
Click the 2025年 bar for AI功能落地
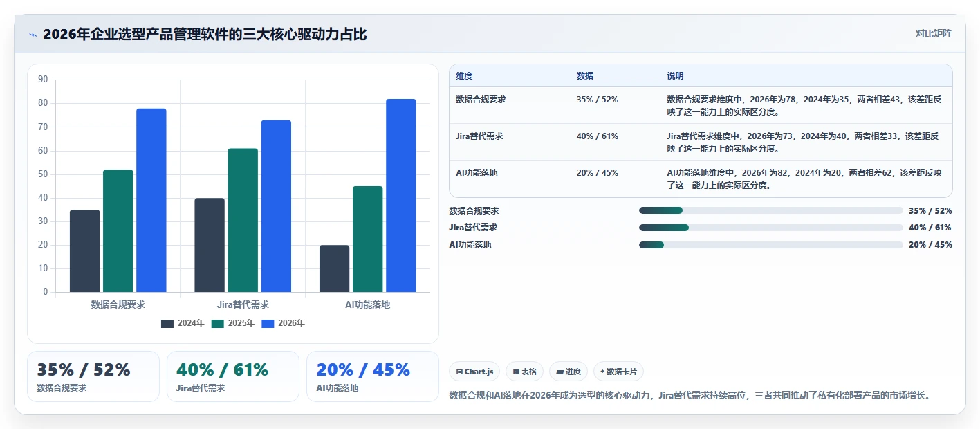367,239
